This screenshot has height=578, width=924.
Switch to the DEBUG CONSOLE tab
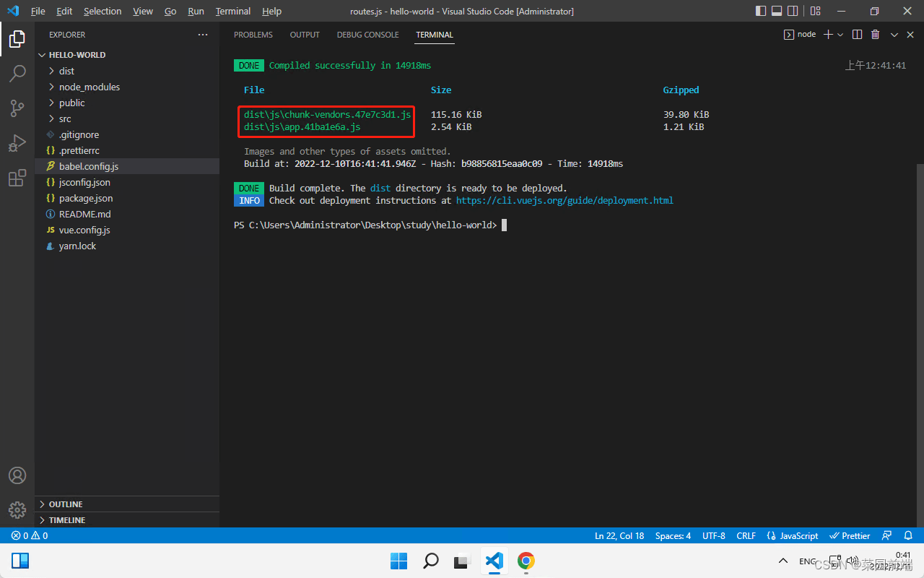367,35
